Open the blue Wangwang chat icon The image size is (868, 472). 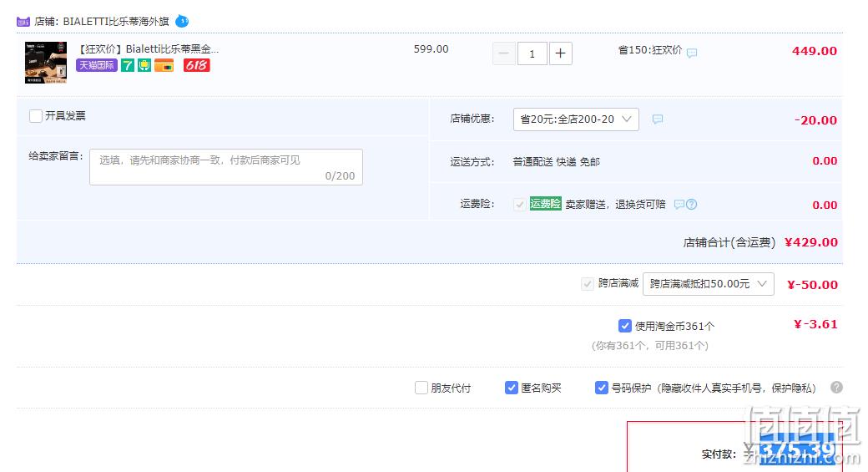(182, 22)
